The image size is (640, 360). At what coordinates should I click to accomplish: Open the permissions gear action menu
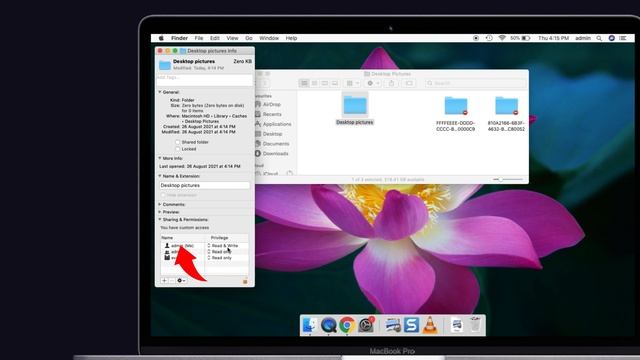(x=181, y=281)
